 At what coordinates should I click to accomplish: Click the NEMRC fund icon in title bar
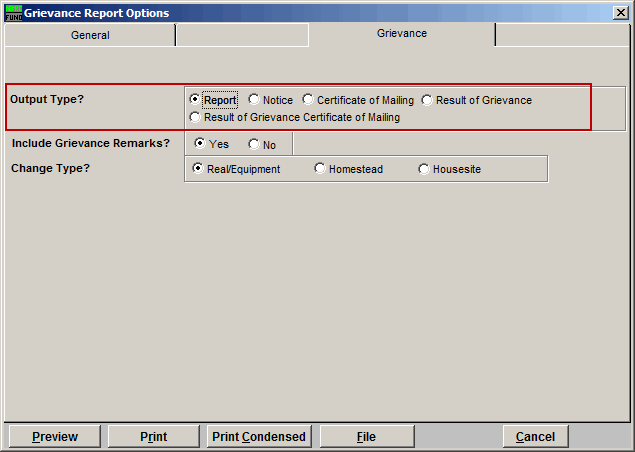tap(12, 13)
